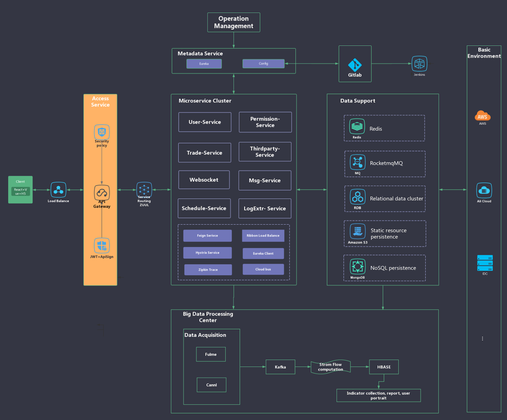Click the Kafka node
Screen dimensions: 507x420
(281, 366)
